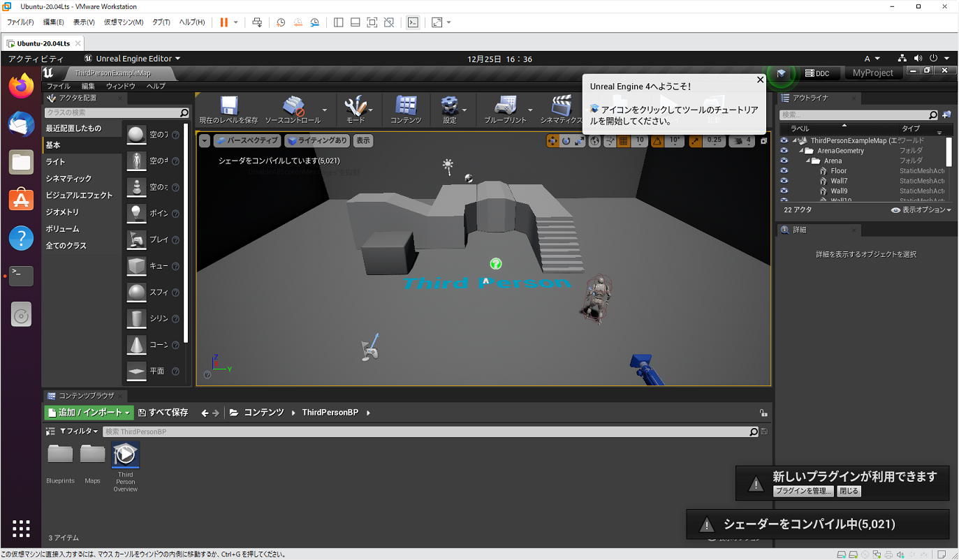This screenshot has width=959, height=560.
Task: Open Firefox from the Ubuntu dock
Action: point(21,87)
